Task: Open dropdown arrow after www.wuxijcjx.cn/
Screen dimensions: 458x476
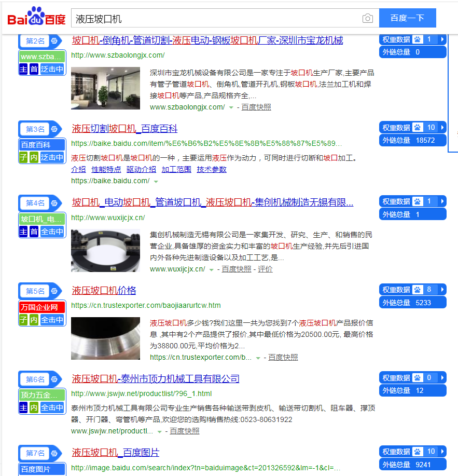Action: [x=212, y=269]
